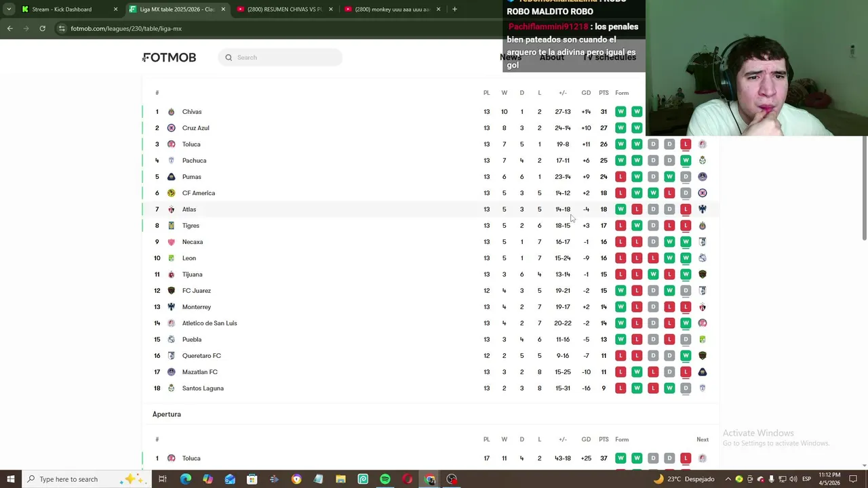Open the Necaxa crest icon

(171, 242)
